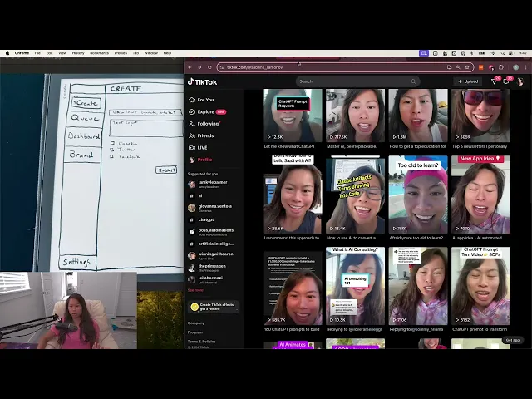
Task: Open the Profiles menu
Action: click(121, 53)
